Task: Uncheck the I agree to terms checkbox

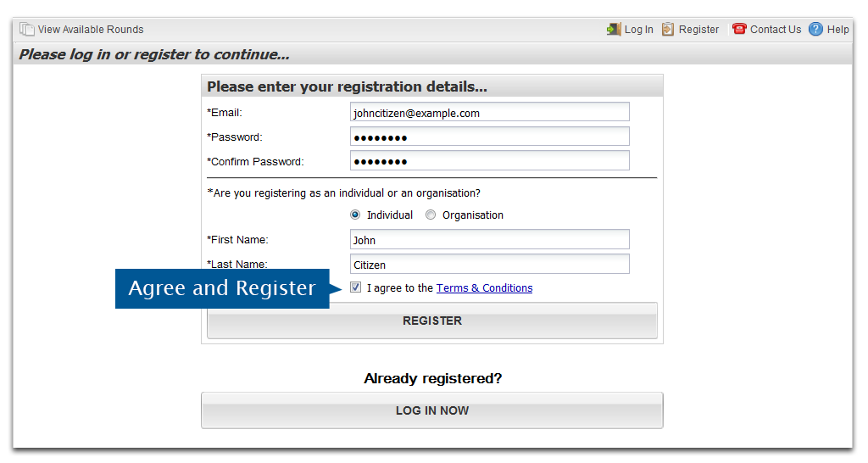Action: [355, 287]
